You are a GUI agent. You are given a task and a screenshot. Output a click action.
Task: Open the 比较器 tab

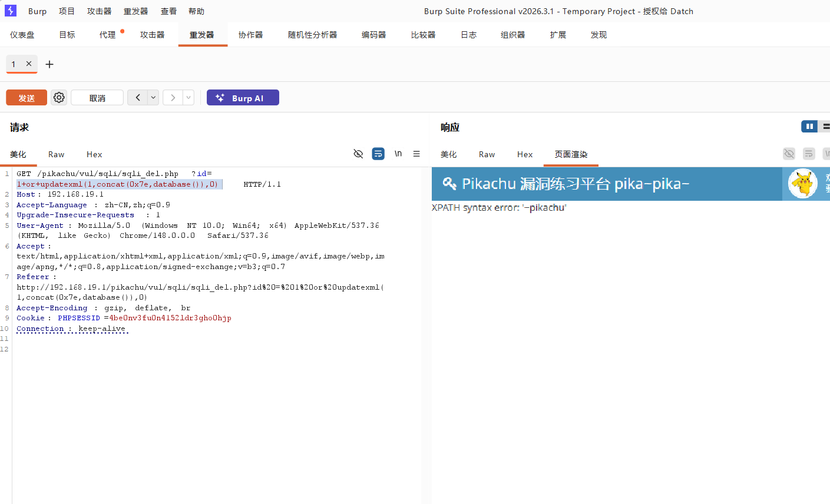pyautogui.click(x=424, y=35)
